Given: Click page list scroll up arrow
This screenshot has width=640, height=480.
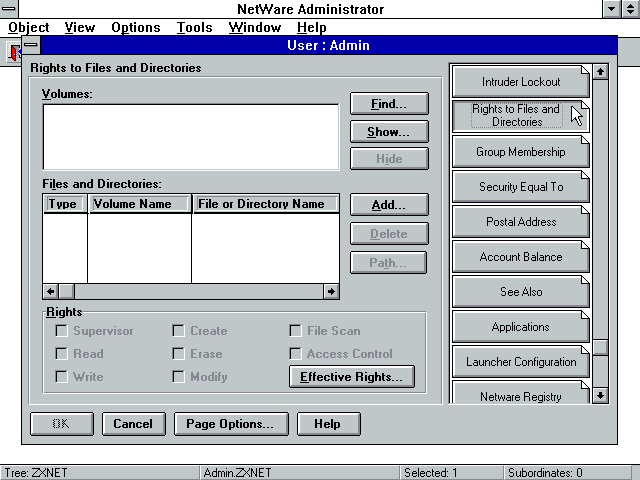Looking at the screenshot, I should [x=600, y=72].
